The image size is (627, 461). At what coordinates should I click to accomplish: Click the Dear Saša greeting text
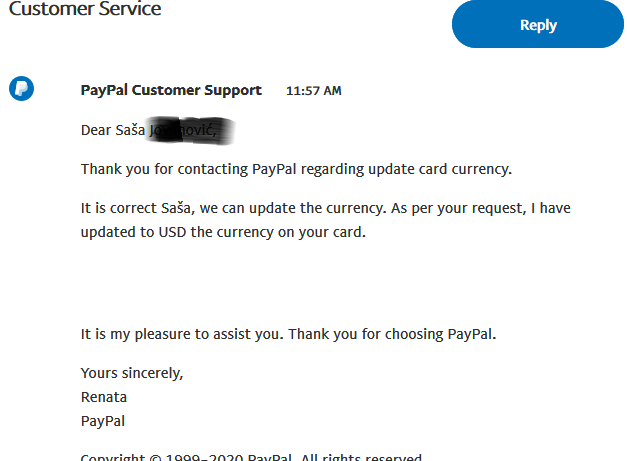[x=113, y=130]
